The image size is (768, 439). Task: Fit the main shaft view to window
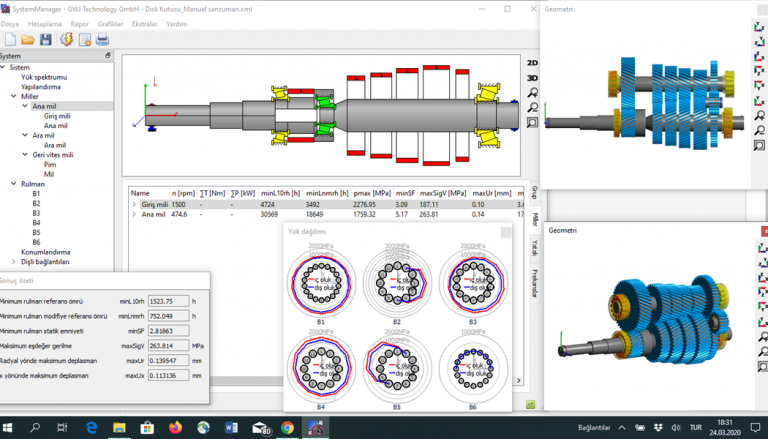pyautogui.click(x=532, y=122)
